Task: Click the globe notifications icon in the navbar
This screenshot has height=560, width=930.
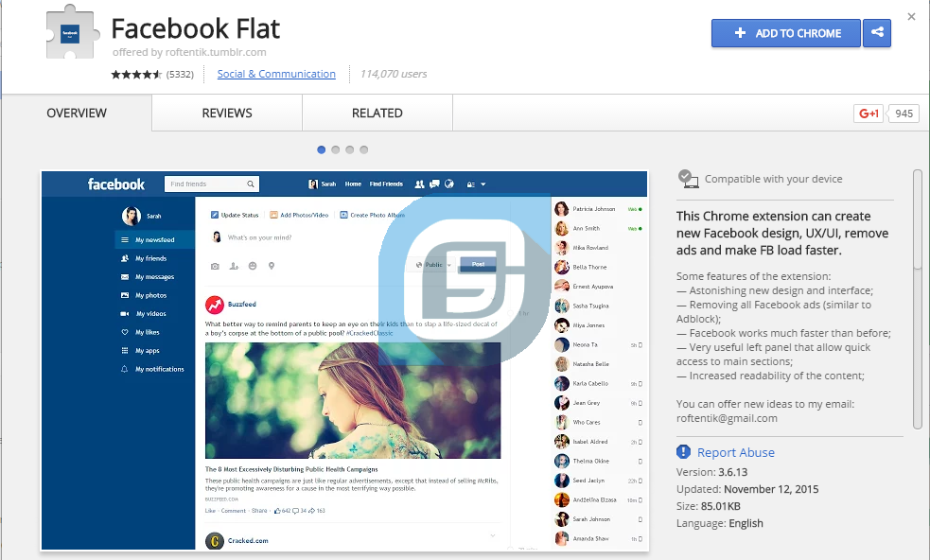Action: tap(449, 184)
